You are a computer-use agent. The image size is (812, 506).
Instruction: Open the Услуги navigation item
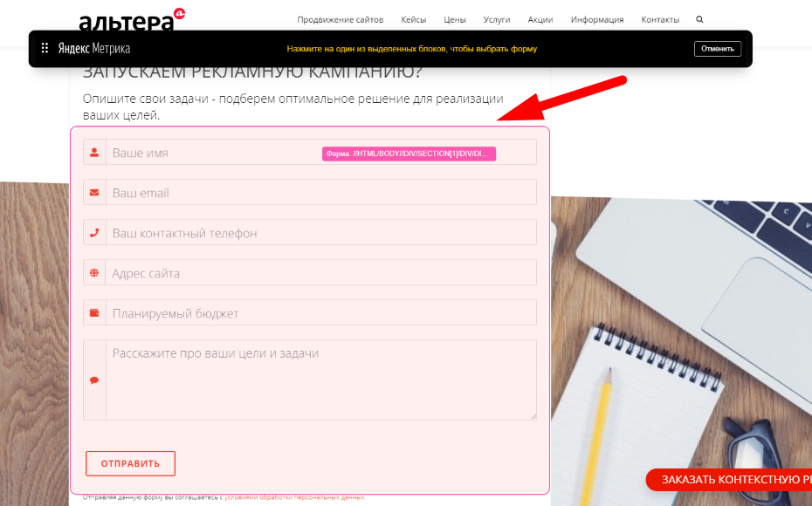pos(497,20)
